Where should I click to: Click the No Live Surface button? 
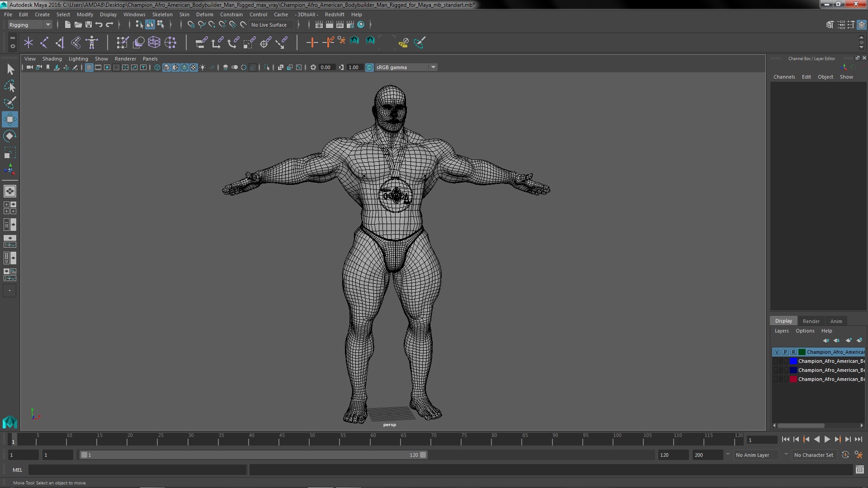pyautogui.click(x=269, y=25)
